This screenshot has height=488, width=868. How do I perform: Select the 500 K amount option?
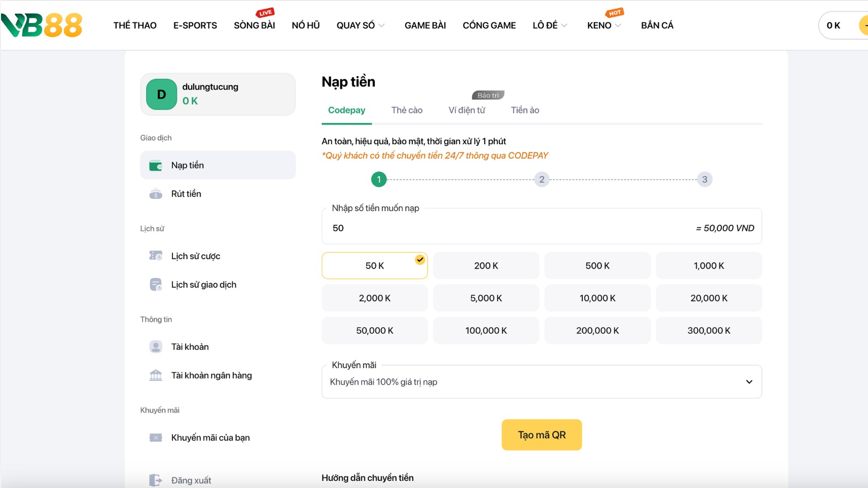click(x=597, y=266)
